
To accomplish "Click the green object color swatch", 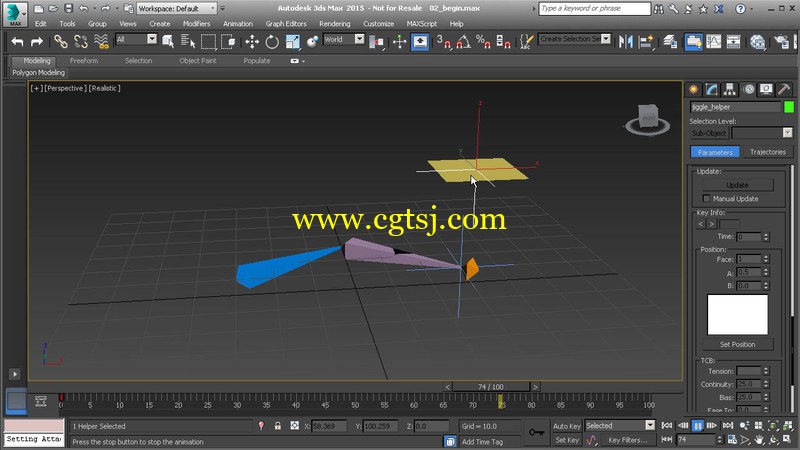I will click(x=789, y=107).
